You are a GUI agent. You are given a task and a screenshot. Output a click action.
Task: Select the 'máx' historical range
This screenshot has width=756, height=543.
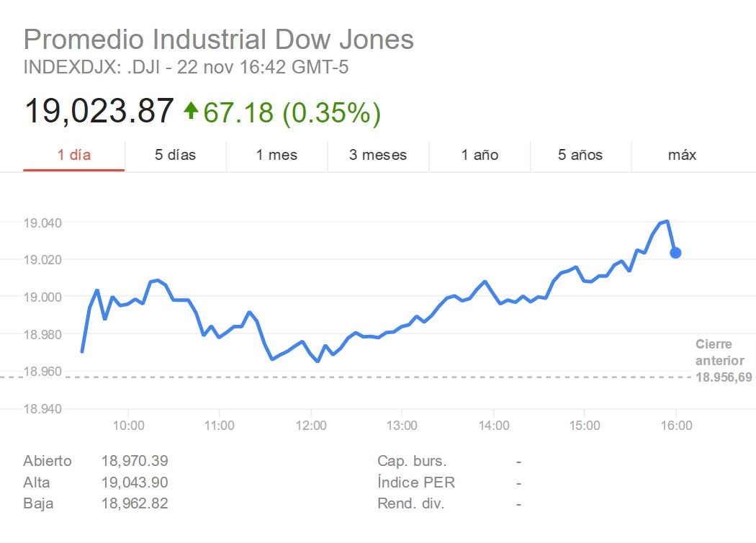click(x=683, y=155)
